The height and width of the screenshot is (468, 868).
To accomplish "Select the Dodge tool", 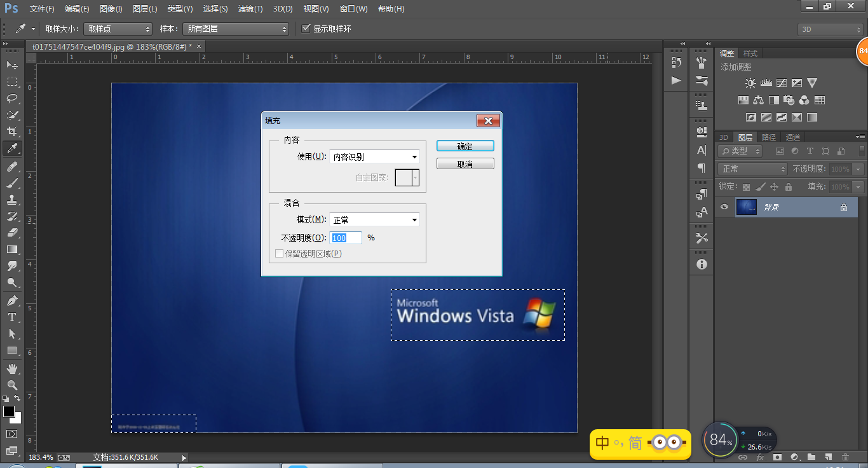I will click(x=12, y=282).
